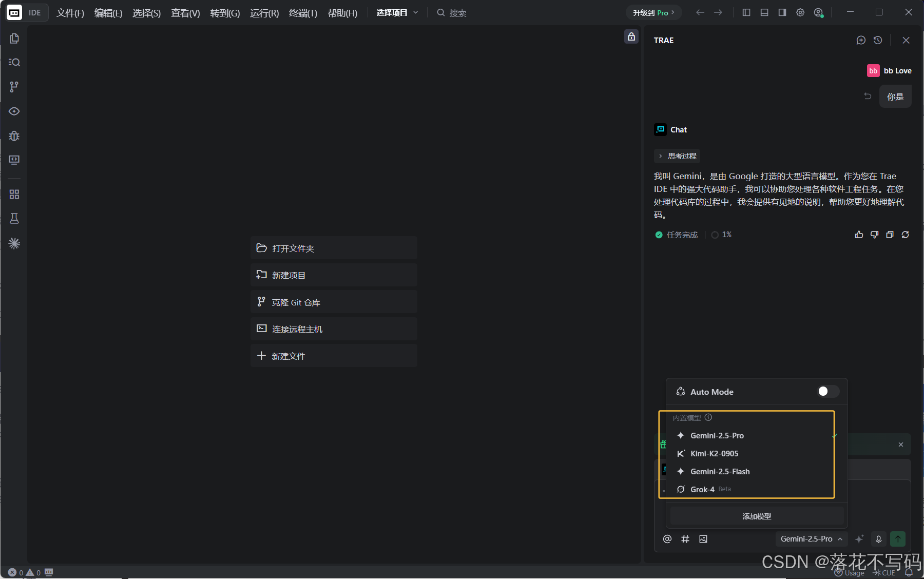Click 升级到 Pro upgrade button

(x=653, y=12)
